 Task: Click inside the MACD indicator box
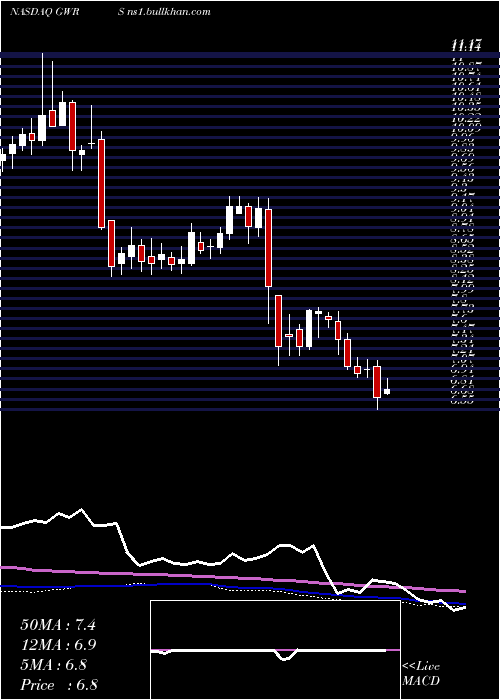point(275,650)
